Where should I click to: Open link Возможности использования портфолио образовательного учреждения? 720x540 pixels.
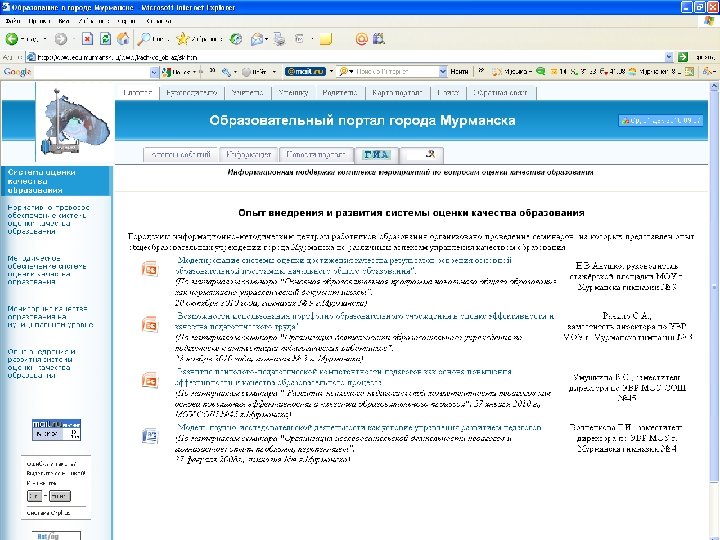coord(365,321)
